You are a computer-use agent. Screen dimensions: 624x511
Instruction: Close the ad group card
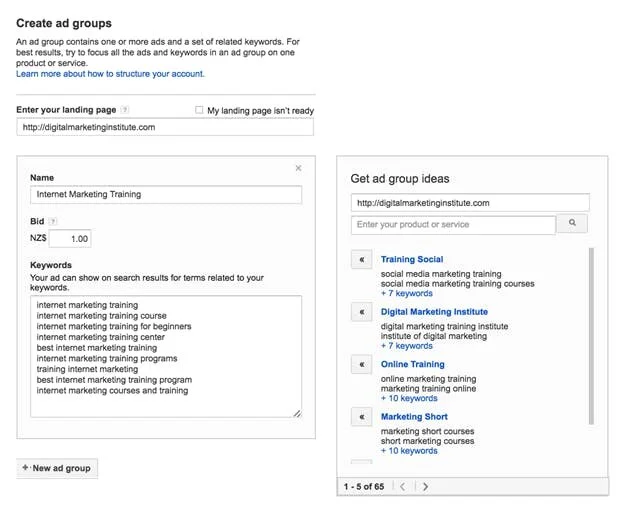(298, 168)
